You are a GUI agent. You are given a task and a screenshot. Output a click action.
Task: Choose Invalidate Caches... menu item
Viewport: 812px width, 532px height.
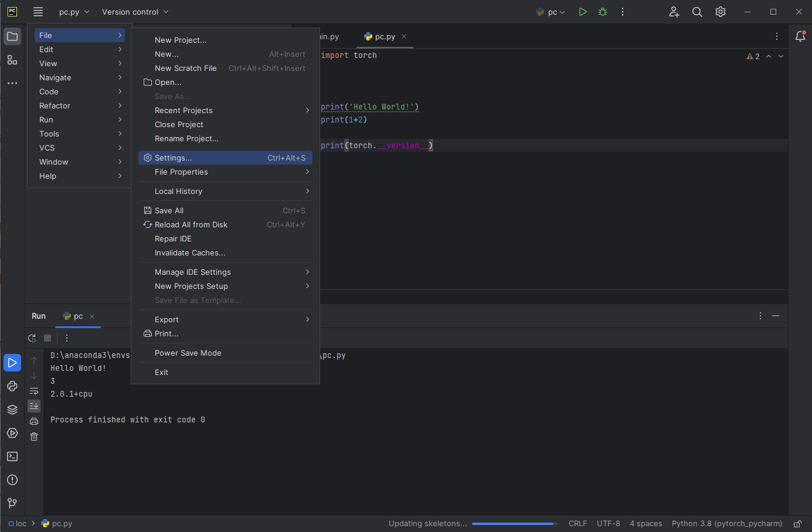coord(225,253)
